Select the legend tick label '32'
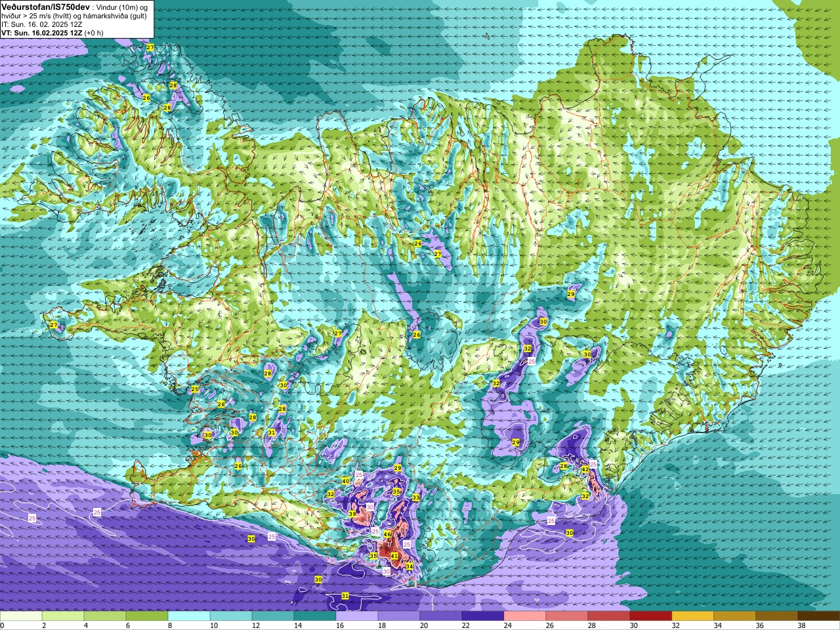The width and height of the screenshot is (840, 630). tap(676, 625)
